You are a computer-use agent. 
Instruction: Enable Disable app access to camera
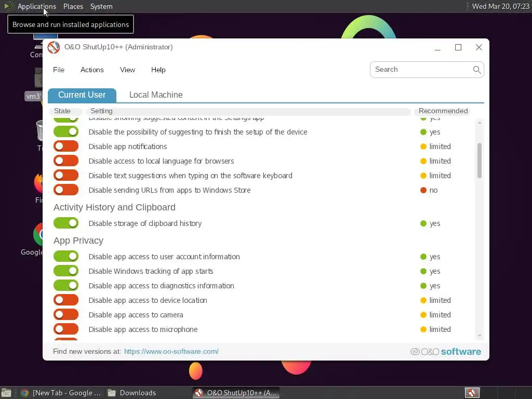[x=66, y=315]
